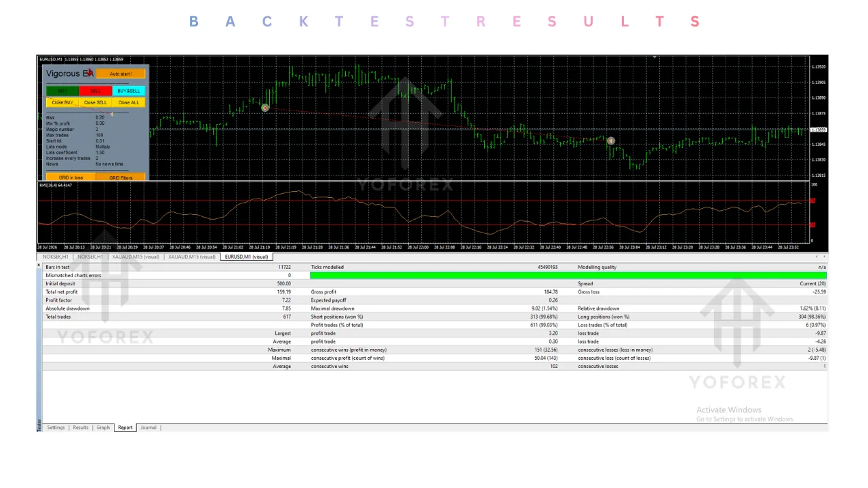Click the Min % profit value 0.00
Screen dimensions: 868x488
click(100, 123)
